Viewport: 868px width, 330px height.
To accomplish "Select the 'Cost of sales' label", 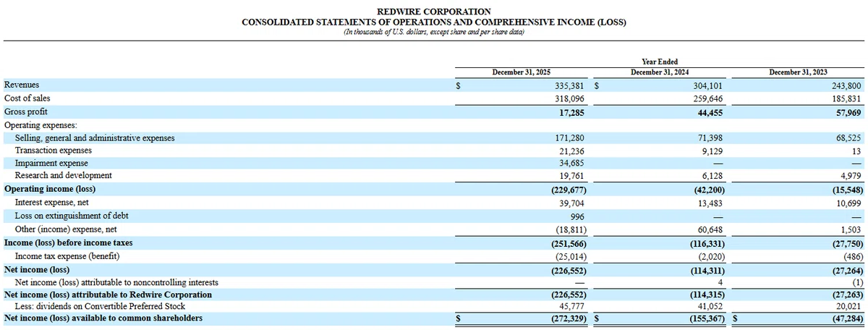I will click(27, 98).
